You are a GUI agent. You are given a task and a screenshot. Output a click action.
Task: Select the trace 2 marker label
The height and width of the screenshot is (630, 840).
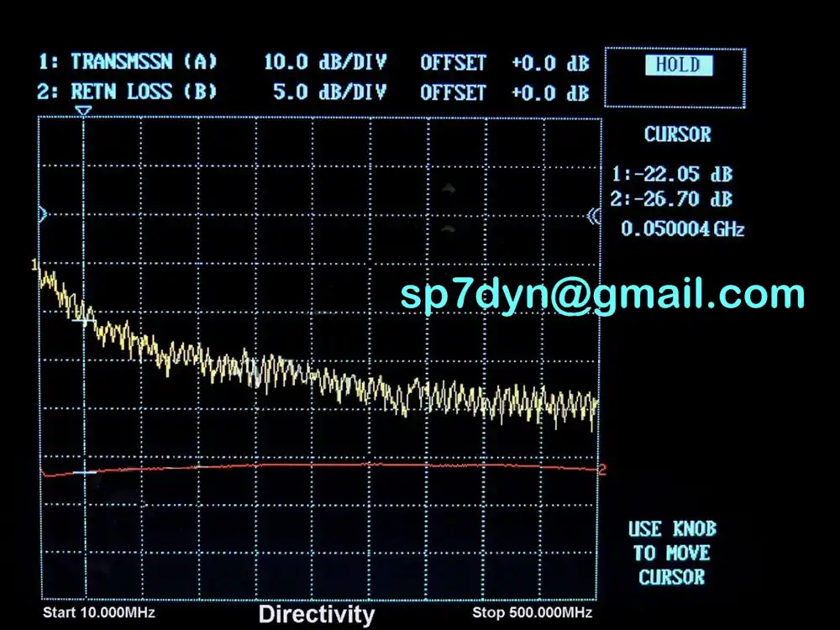tap(601, 469)
